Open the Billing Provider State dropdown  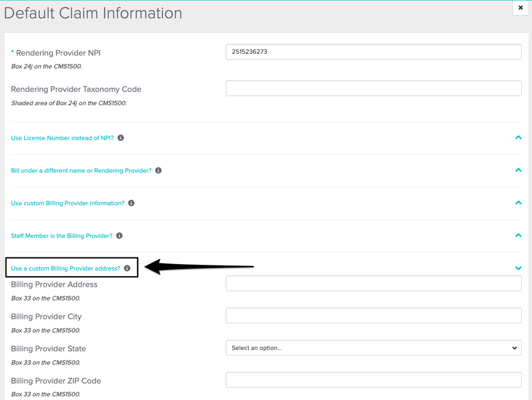[x=373, y=348]
